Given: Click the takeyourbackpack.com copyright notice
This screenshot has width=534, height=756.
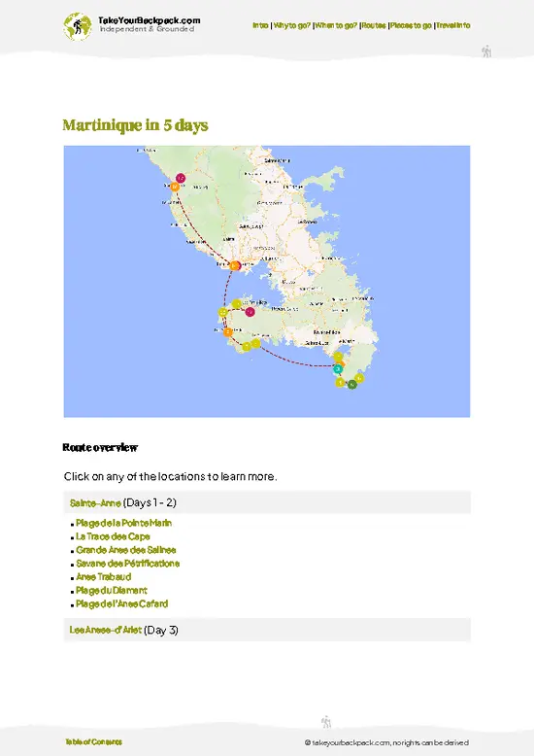Looking at the screenshot, I should pos(386,743).
